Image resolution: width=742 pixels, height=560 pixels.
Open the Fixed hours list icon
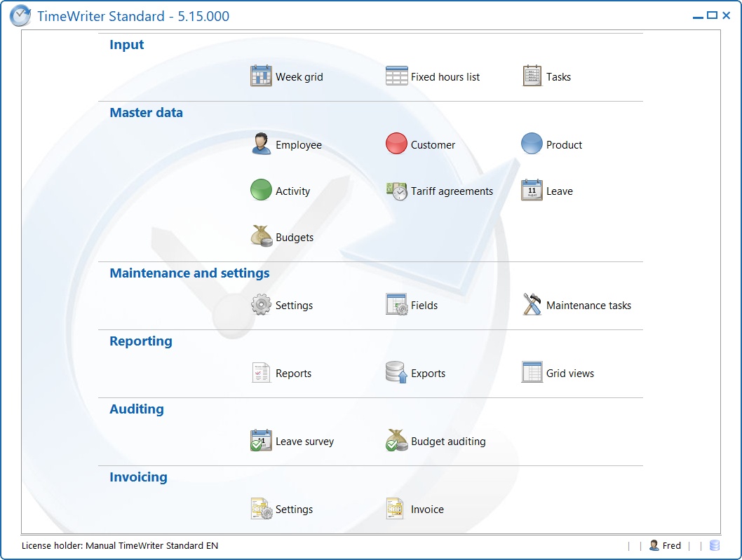(x=396, y=76)
